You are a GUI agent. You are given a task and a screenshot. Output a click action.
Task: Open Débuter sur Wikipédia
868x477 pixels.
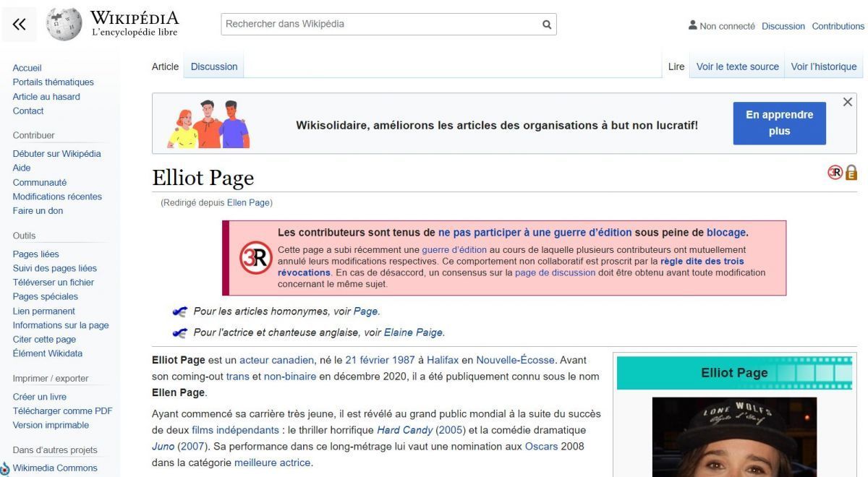point(57,154)
